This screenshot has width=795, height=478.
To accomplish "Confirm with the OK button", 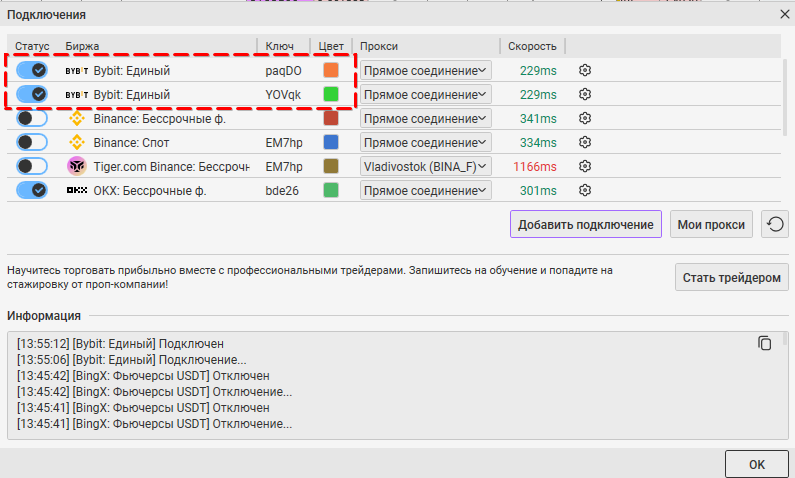I will tap(756, 464).
